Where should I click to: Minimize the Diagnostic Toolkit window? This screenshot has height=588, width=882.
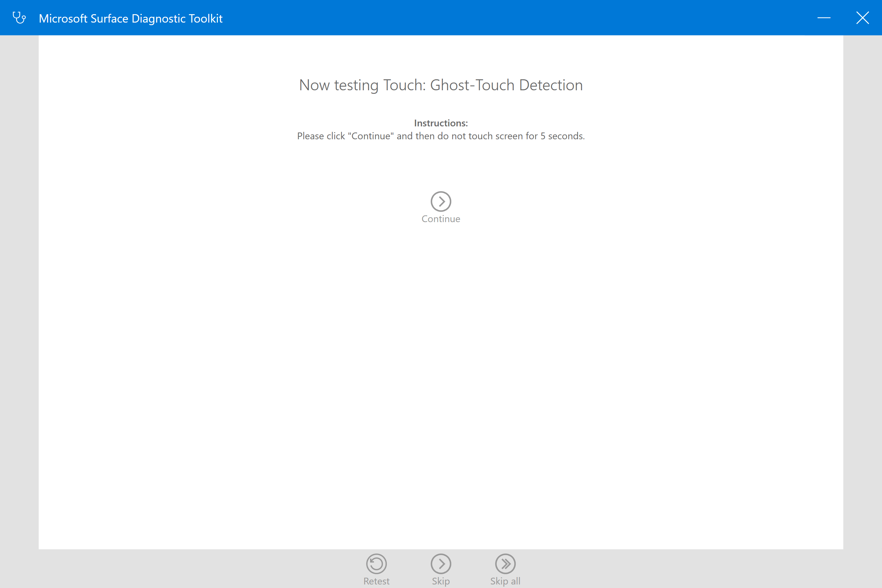point(824,18)
